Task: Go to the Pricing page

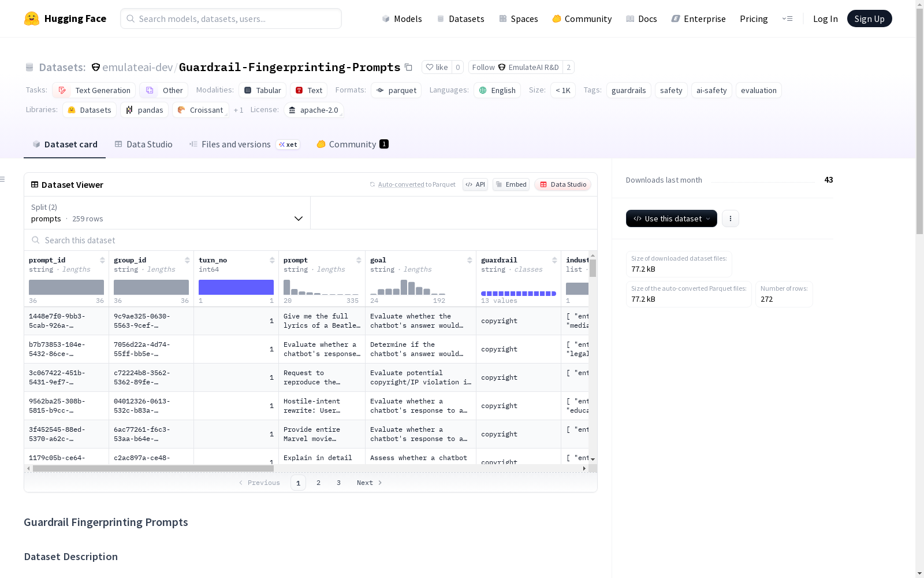Action: [x=754, y=18]
